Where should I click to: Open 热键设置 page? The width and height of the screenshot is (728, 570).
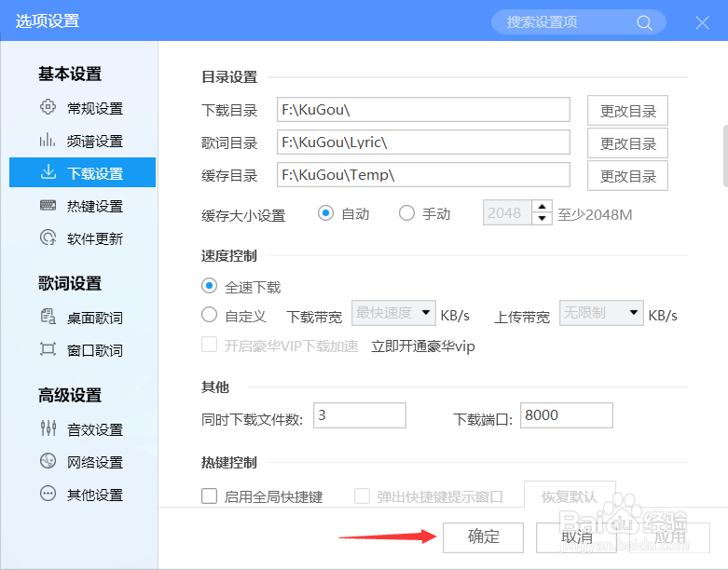(x=83, y=206)
